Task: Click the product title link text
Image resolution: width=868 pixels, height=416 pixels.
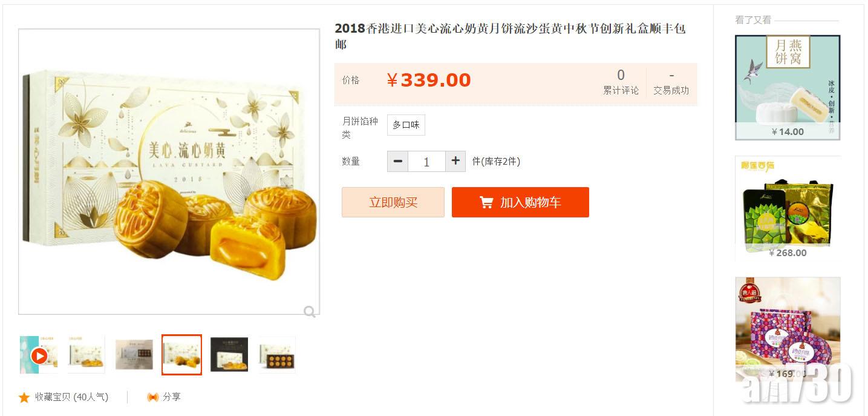Action: point(510,36)
